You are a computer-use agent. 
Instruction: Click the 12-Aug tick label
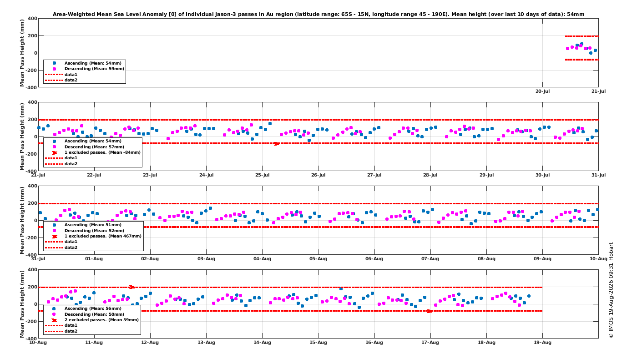coord(150,343)
